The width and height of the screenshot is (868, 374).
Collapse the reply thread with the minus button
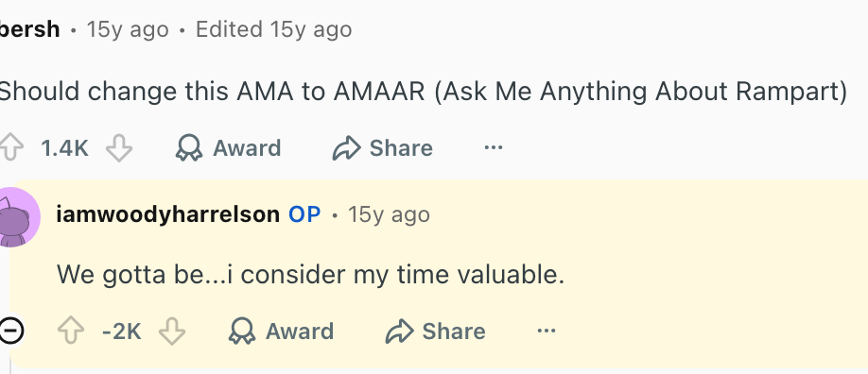[x=11, y=331]
